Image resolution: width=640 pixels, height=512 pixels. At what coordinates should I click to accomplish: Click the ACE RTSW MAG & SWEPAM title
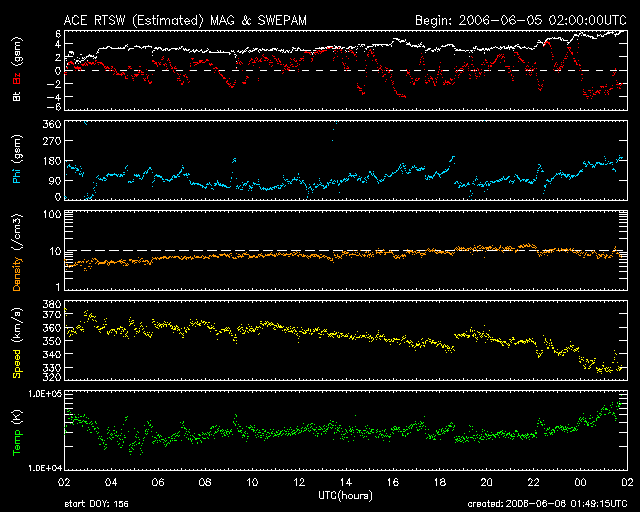(x=185, y=20)
